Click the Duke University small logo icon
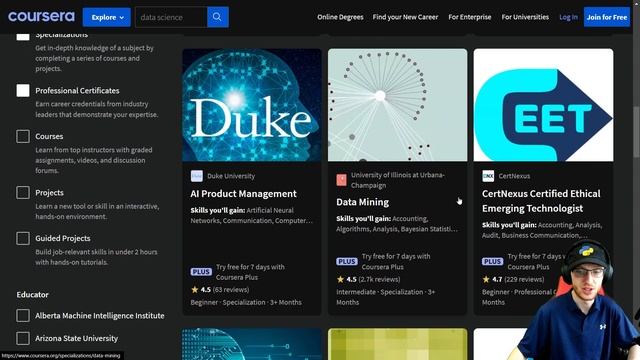This screenshot has width=640, height=360. 197,176
